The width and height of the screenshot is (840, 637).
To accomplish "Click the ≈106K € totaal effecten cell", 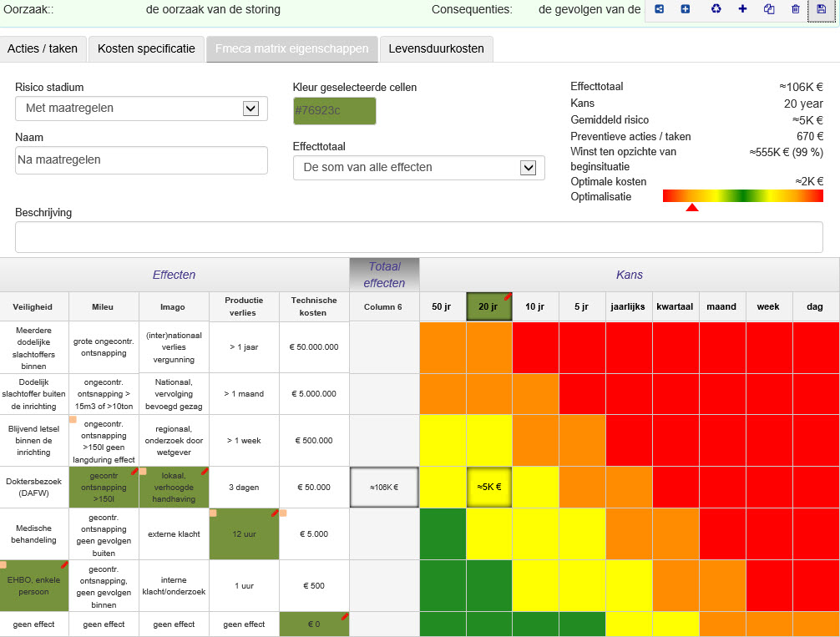I will point(384,488).
